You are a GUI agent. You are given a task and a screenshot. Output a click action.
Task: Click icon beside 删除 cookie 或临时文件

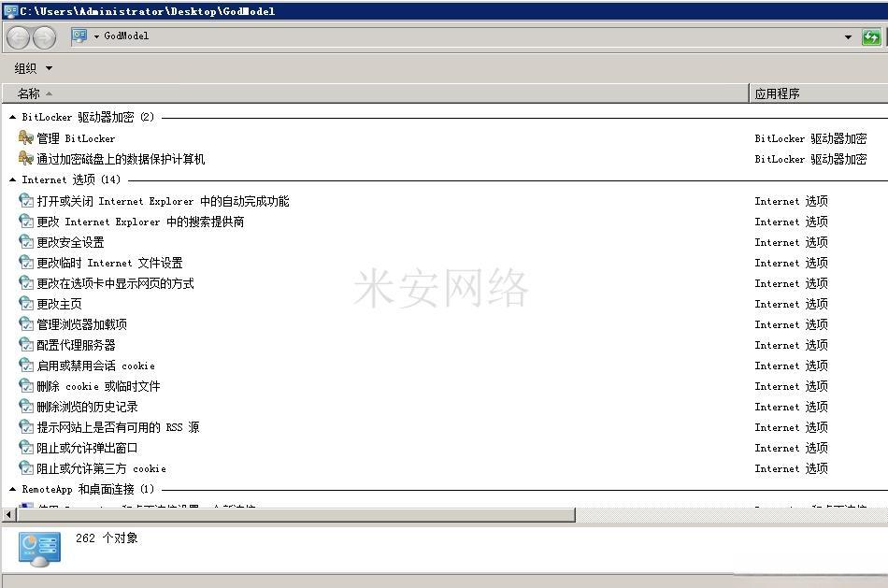[x=26, y=386]
